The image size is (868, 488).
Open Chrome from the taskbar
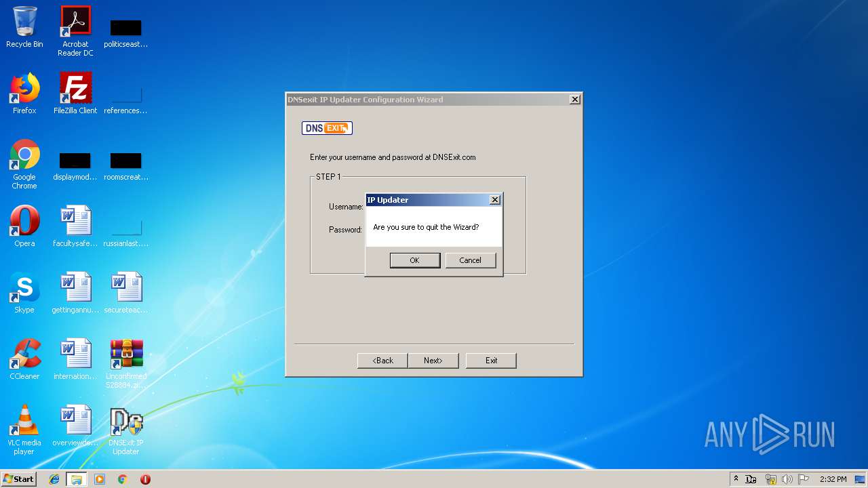(122, 479)
